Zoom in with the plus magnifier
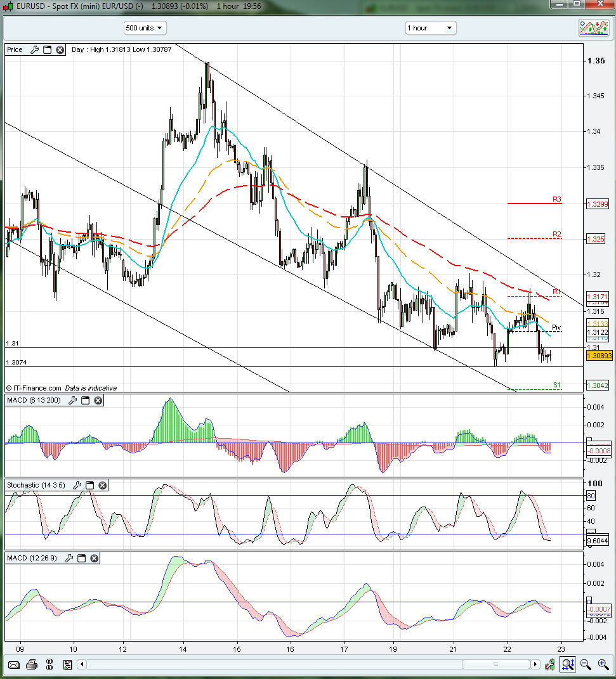 (603, 664)
